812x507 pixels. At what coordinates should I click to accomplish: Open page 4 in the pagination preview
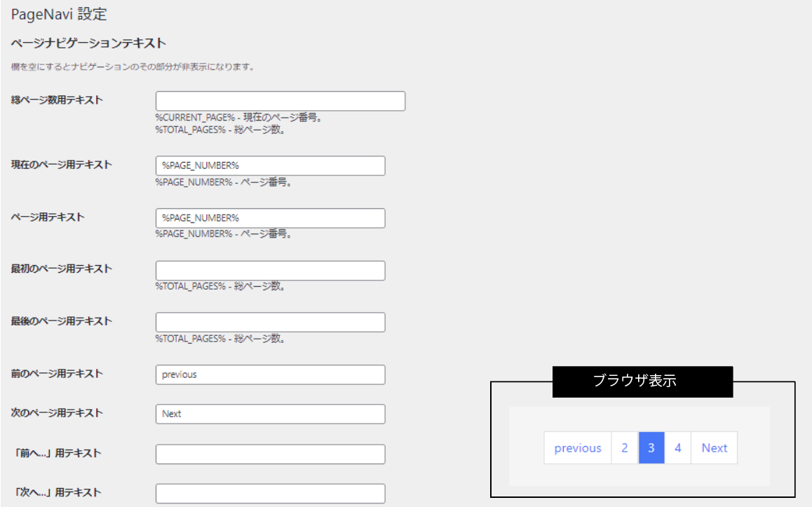(x=678, y=448)
